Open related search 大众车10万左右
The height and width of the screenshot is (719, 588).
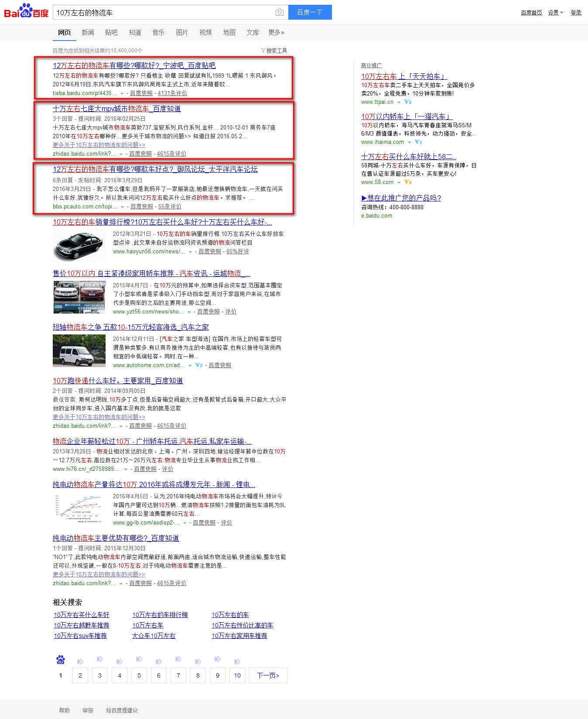[154, 636]
